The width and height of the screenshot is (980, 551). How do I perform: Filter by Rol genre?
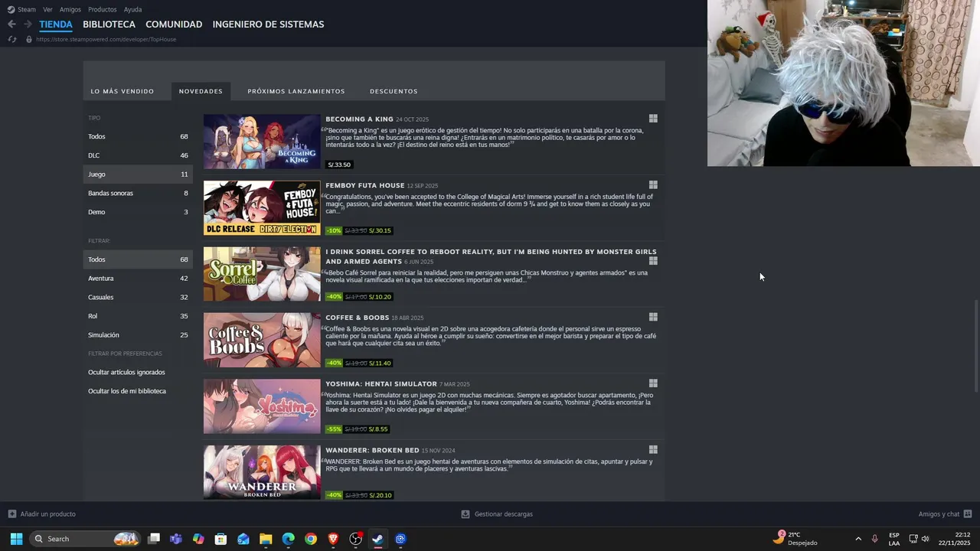(138, 316)
